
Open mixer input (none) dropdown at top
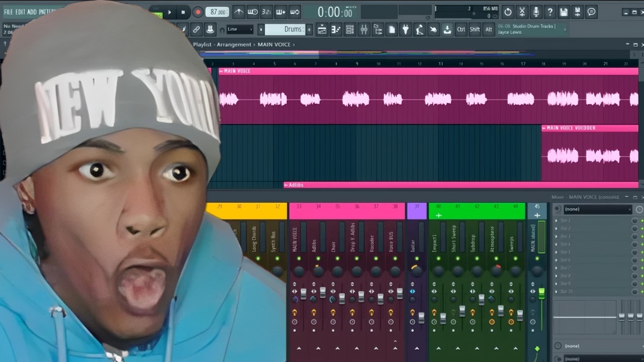click(x=597, y=209)
